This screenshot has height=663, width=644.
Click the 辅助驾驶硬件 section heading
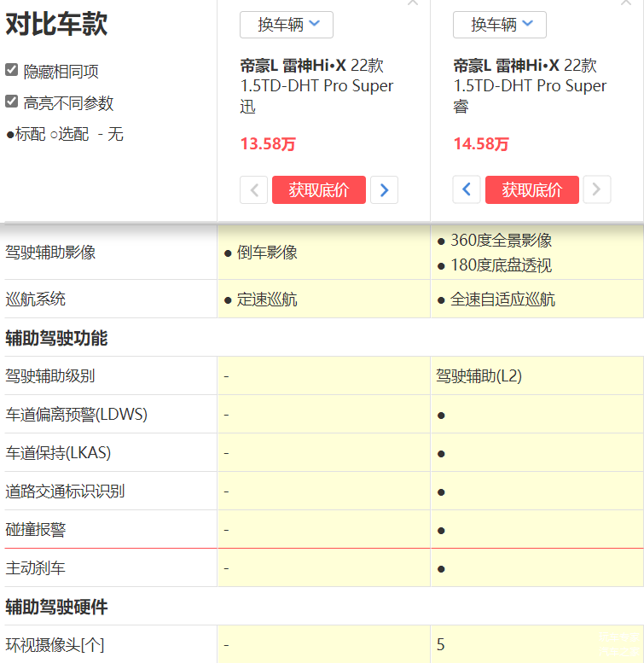(56, 608)
